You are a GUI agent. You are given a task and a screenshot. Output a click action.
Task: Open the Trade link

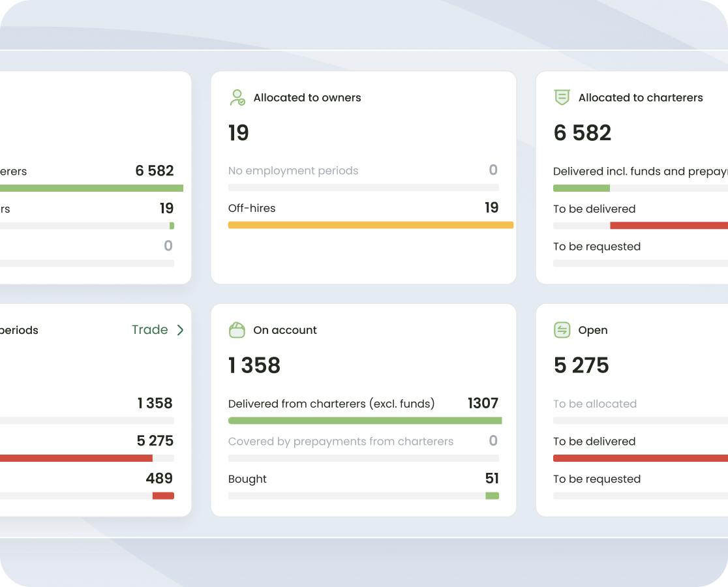tap(149, 330)
